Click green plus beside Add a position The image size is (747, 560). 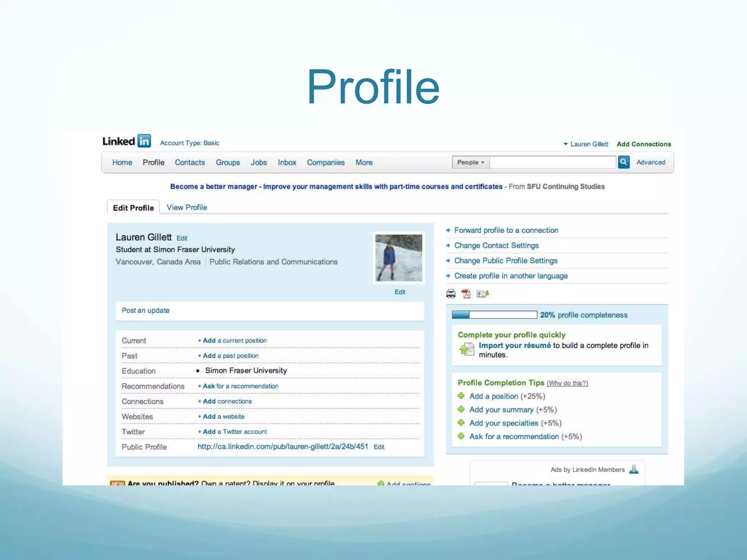pyautogui.click(x=461, y=396)
